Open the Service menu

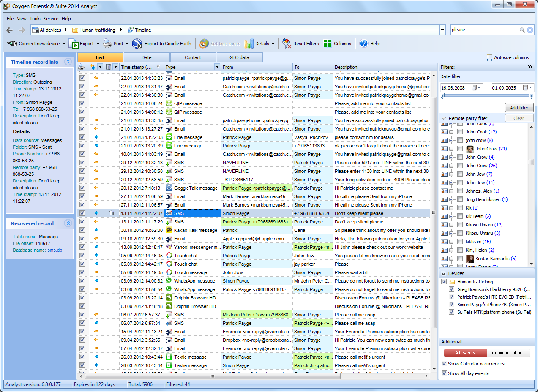pos(51,19)
